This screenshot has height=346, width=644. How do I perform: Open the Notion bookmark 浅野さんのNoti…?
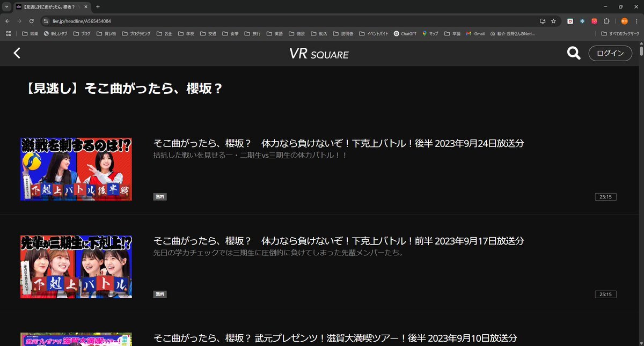click(513, 33)
